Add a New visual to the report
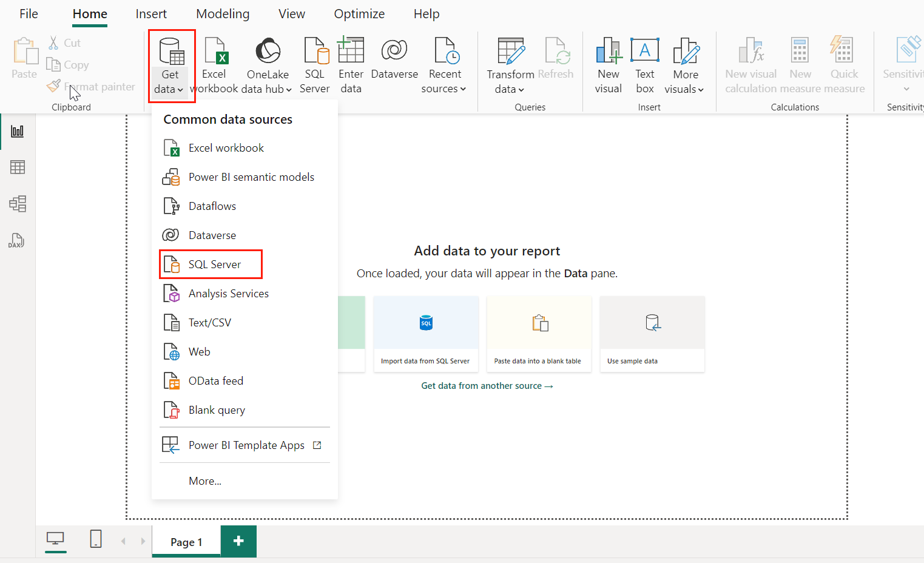The image size is (924, 563). (608, 64)
